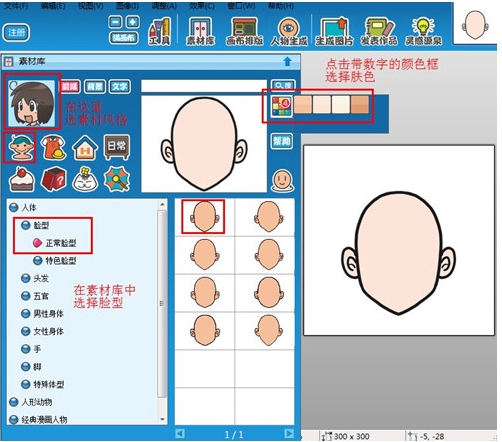Viewport: 502px width, 442px height.
Task: Expand the 脚 tree node
Action: click(x=26, y=367)
